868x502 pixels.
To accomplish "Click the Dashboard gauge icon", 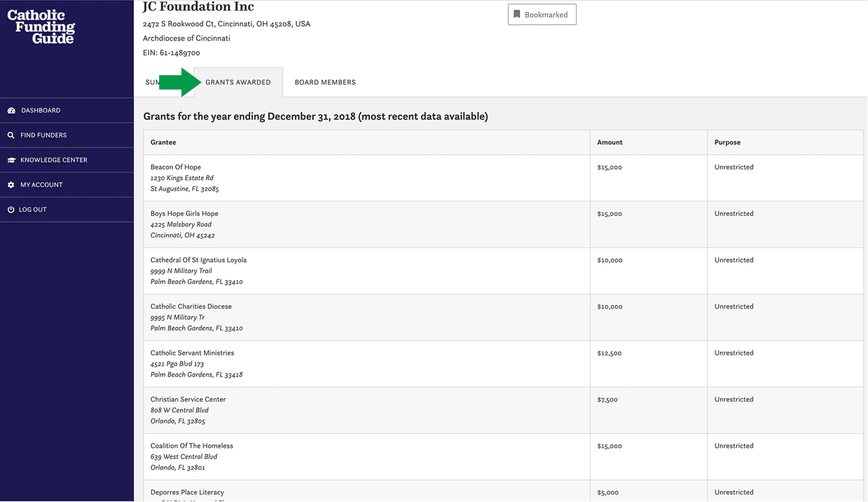I will [11, 111].
